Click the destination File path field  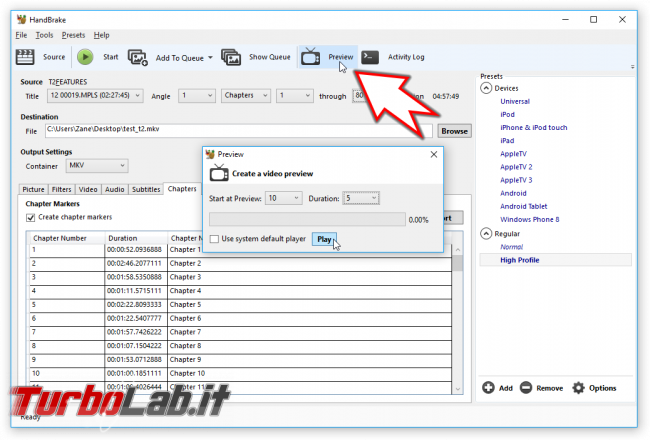tap(239, 131)
